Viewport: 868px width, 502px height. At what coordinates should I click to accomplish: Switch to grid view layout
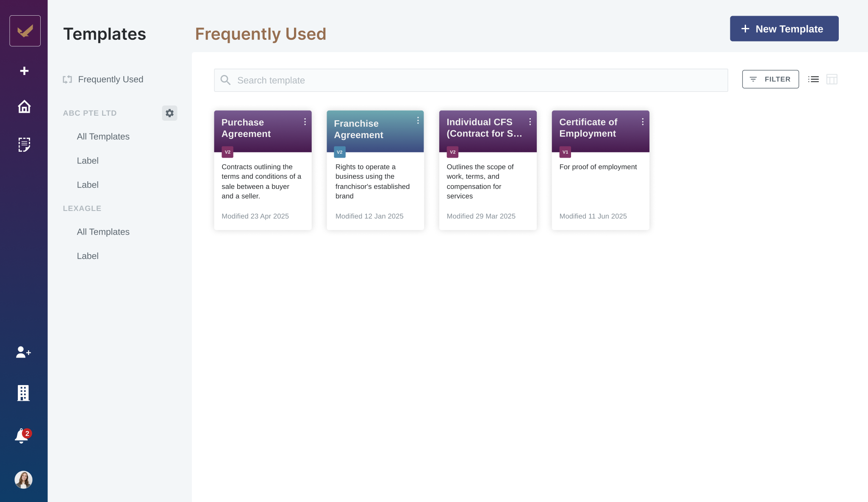pyautogui.click(x=832, y=79)
